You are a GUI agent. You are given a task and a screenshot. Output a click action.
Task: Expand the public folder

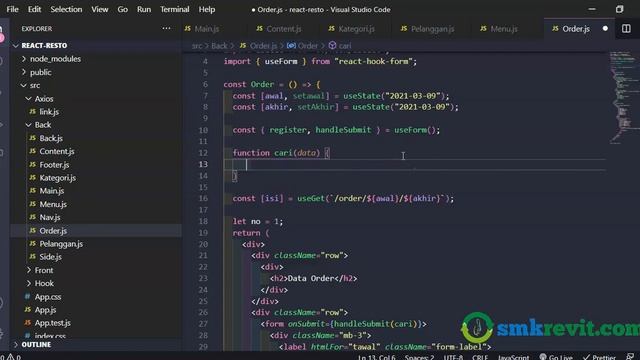click(40, 72)
